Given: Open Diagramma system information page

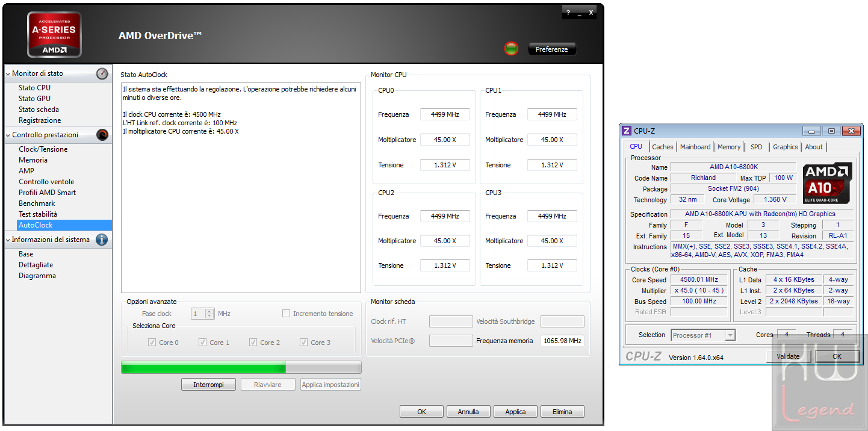Looking at the screenshot, I should point(37,276).
